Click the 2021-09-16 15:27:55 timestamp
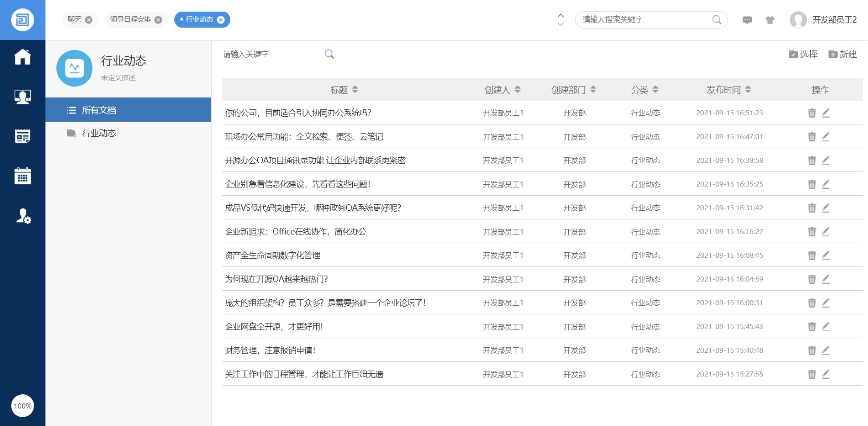The image size is (868, 426). pyautogui.click(x=730, y=374)
